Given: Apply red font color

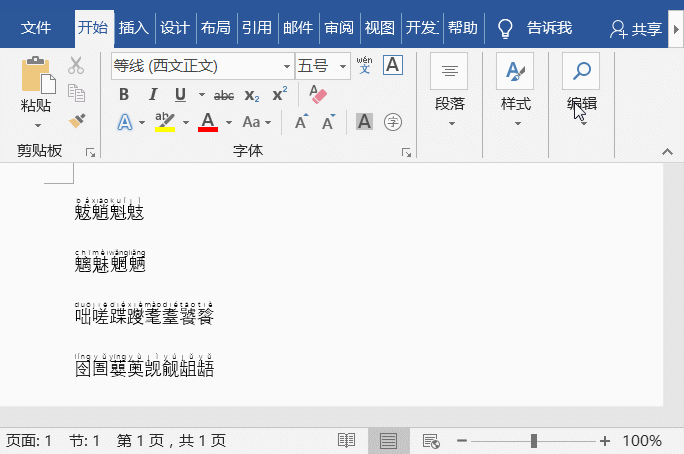Looking at the screenshot, I should (x=208, y=122).
